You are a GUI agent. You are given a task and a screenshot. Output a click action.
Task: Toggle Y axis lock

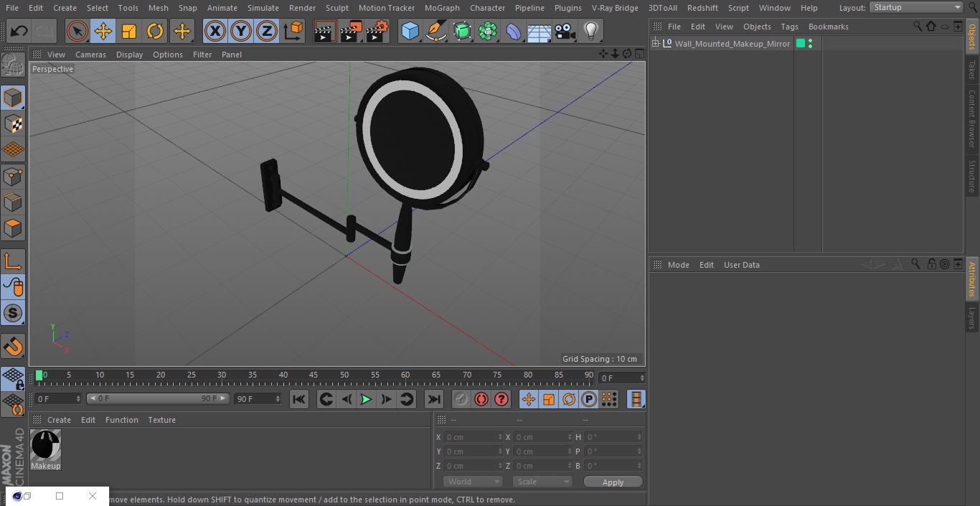(x=241, y=31)
